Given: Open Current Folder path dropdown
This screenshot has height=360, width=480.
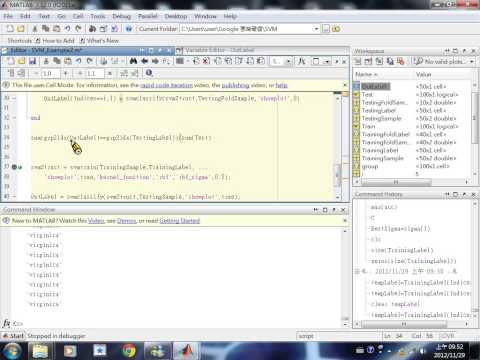Looking at the screenshot, I should click(x=316, y=29).
